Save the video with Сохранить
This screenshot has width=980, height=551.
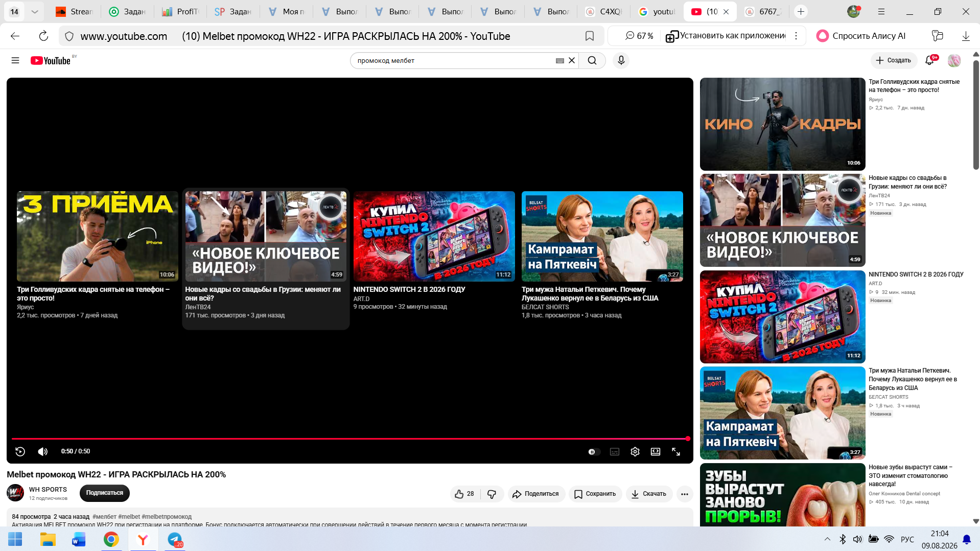(x=595, y=494)
